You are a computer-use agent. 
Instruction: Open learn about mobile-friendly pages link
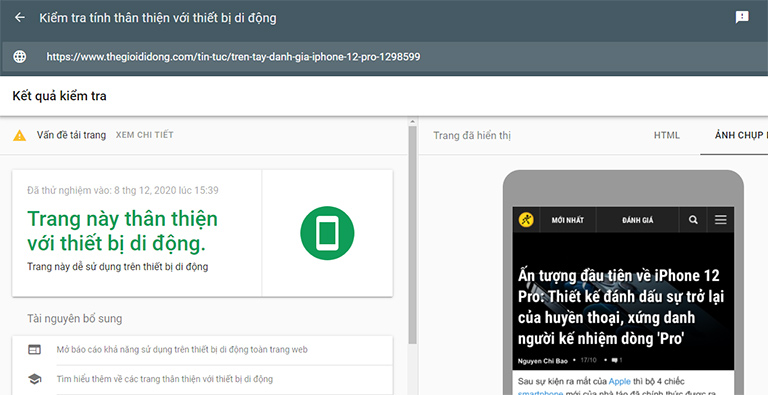click(165, 379)
